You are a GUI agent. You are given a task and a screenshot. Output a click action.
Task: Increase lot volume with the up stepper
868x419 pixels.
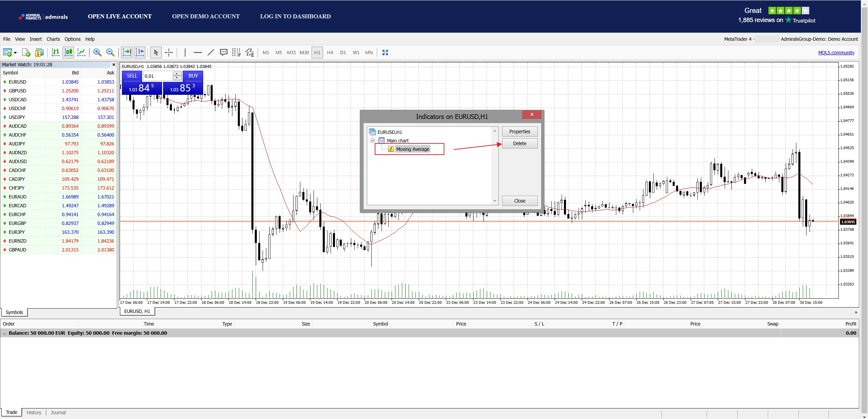(177, 74)
